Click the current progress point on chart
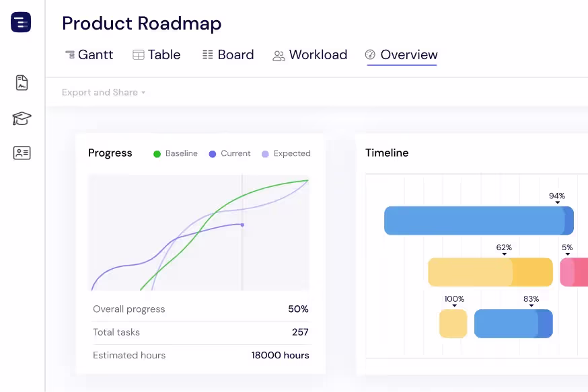The height and width of the screenshot is (392, 588). coord(242,225)
